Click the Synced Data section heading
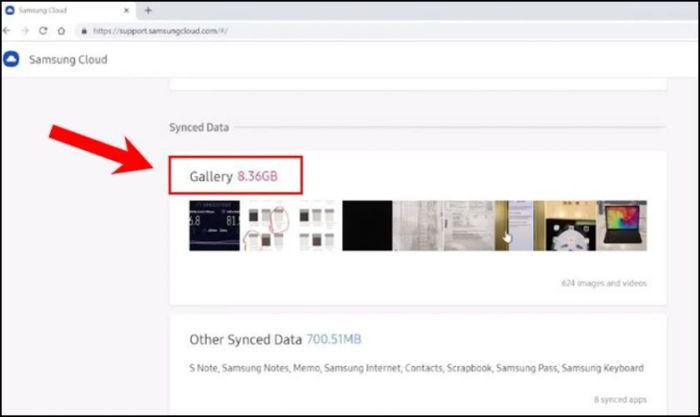The width and height of the screenshot is (700, 417). pyautogui.click(x=199, y=127)
